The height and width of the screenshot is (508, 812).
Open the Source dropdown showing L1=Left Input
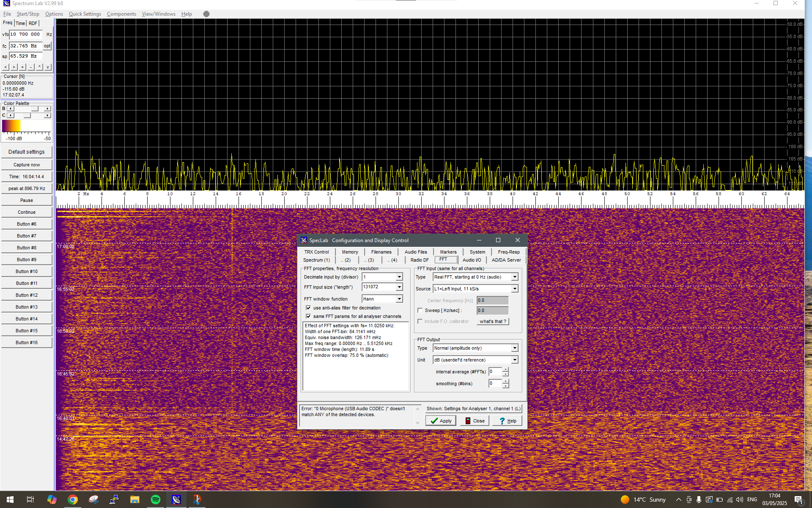515,289
